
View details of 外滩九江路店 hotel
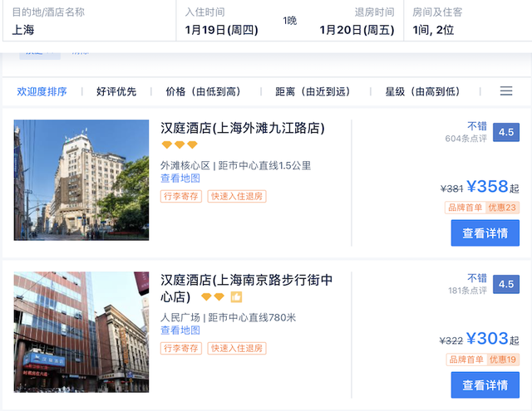(x=485, y=232)
